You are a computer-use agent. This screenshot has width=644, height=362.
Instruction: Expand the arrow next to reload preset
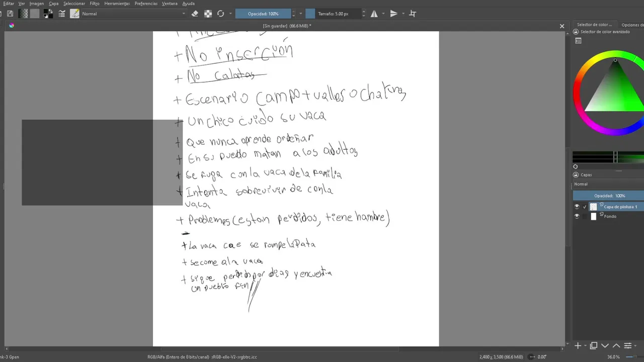pyautogui.click(x=230, y=14)
